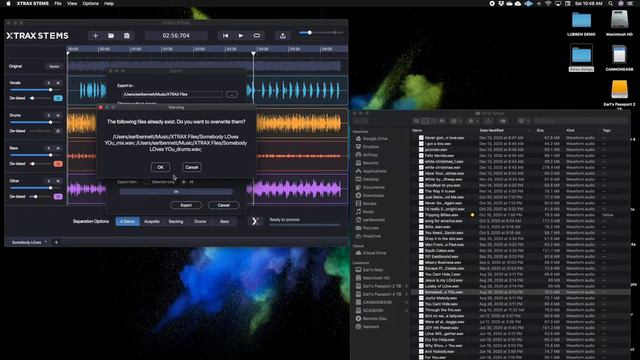The image size is (640, 360).
Task: Open the Help menu
Action: pyautogui.click(x=109, y=3)
